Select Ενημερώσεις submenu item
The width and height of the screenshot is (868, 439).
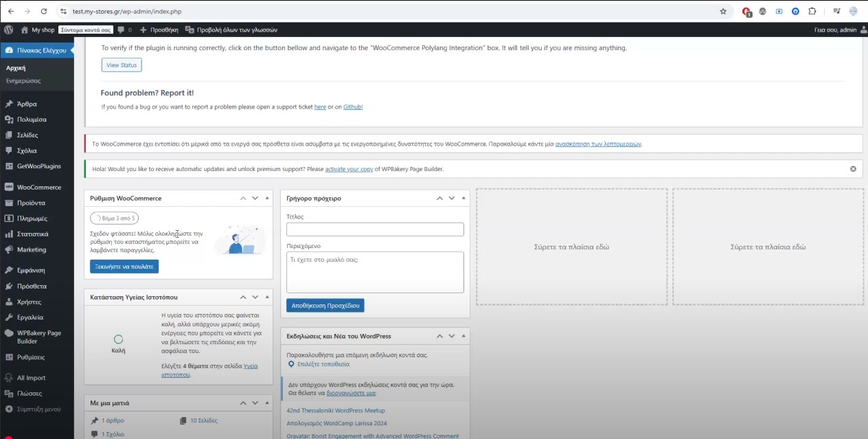(23, 80)
